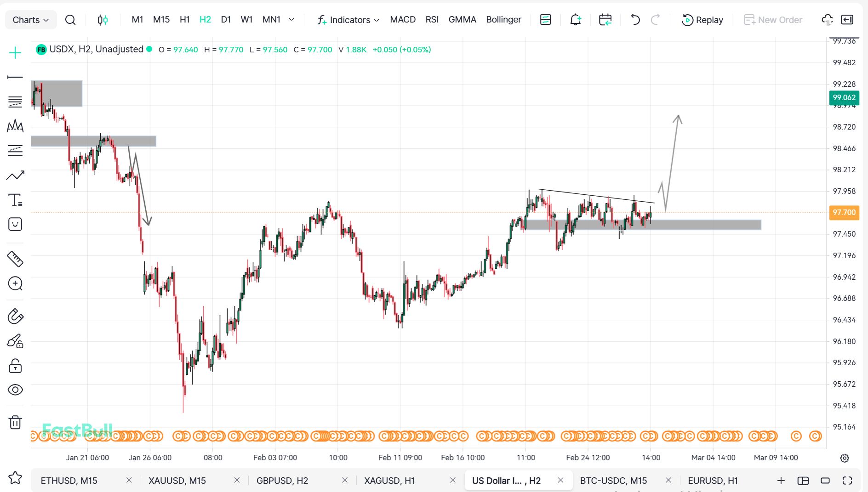Click the trash delete drawings icon
This screenshot has height=492, width=868.
[x=15, y=422]
